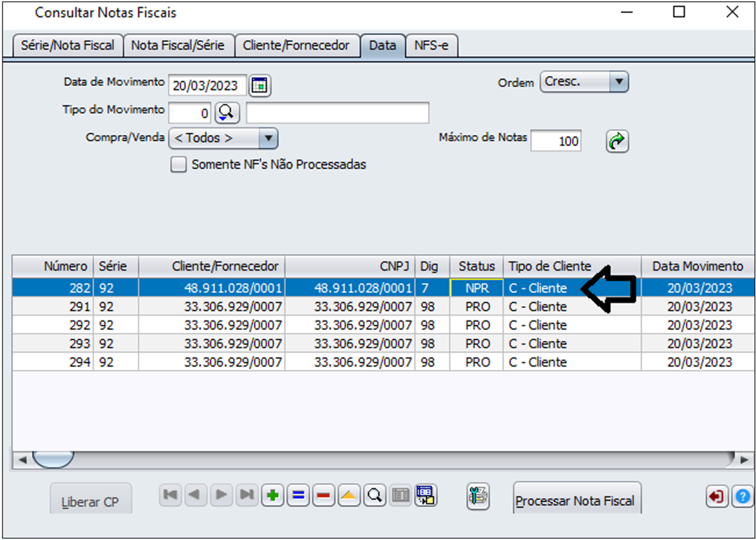Click the Liberar CP button

click(90, 501)
